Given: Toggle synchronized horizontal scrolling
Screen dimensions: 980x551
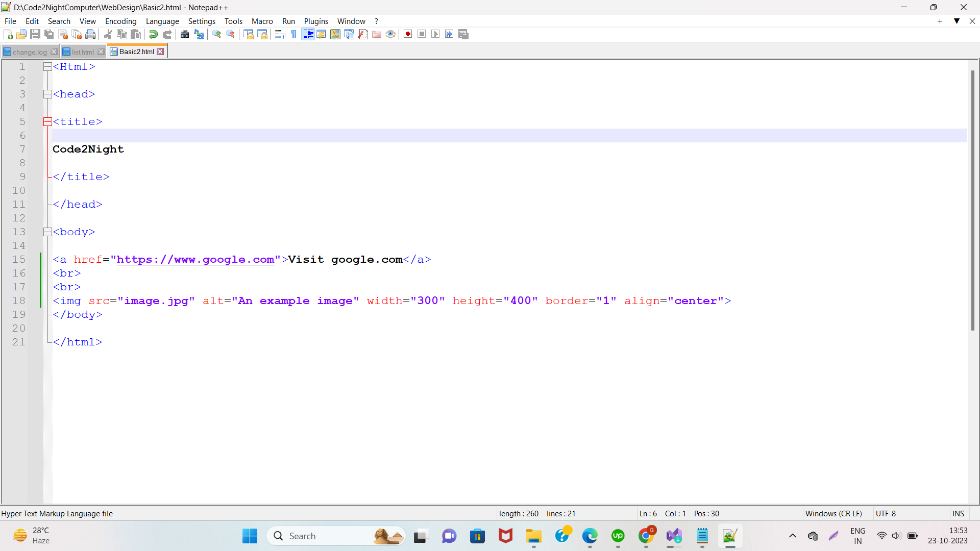Looking at the screenshot, I should (x=262, y=34).
